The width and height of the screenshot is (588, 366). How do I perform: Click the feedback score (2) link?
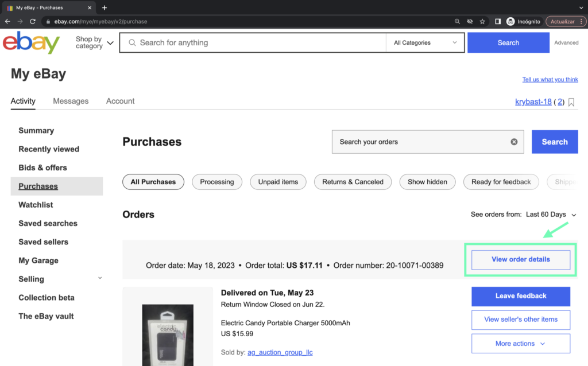(560, 102)
